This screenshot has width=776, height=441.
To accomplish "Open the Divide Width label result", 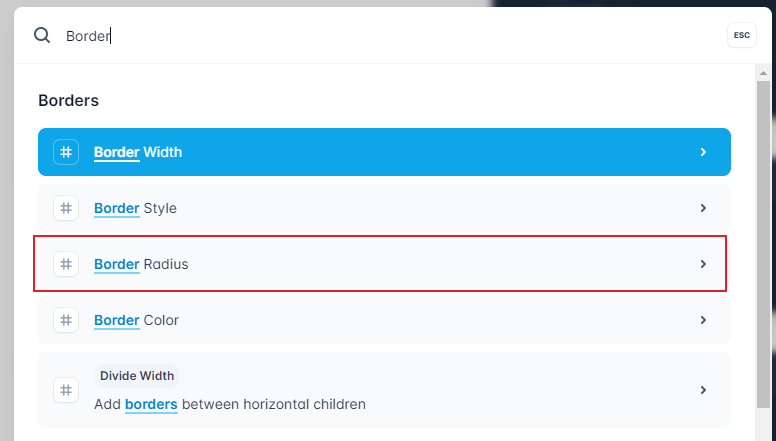I will 384,390.
